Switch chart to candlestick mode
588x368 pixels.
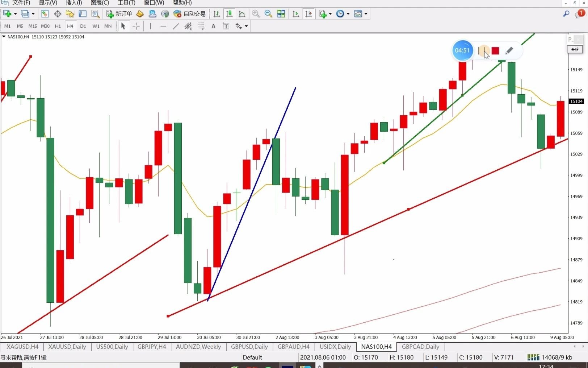click(229, 14)
